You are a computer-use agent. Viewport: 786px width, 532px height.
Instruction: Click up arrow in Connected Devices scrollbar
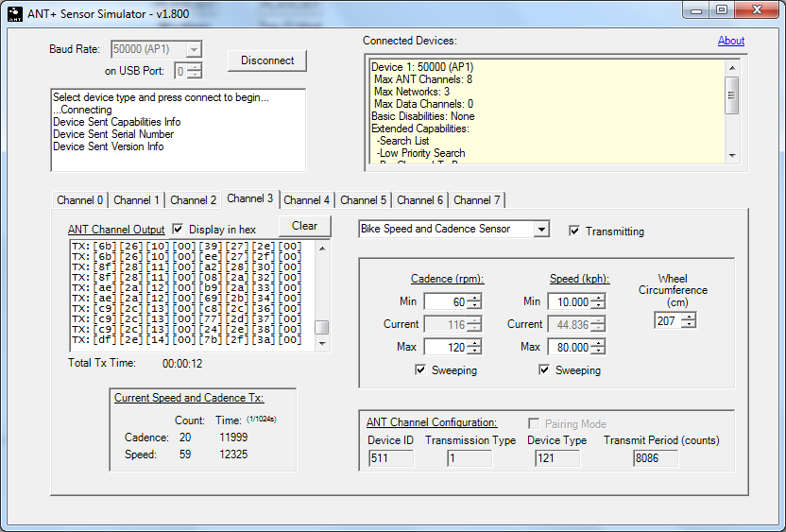(x=732, y=68)
